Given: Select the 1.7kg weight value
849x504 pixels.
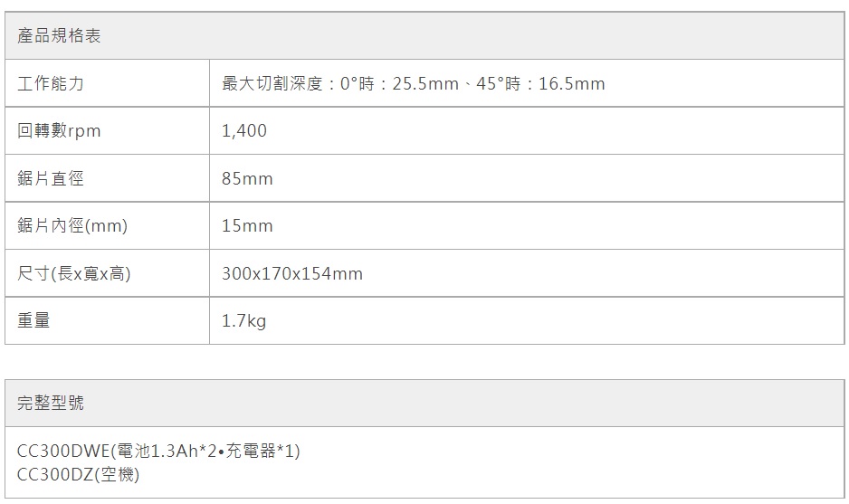Looking at the screenshot, I should pos(244,320).
